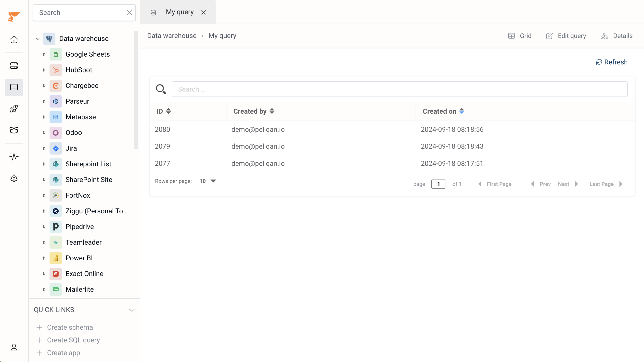
Task: Expand the HubSpot connector node
Action: pyautogui.click(x=44, y=70)
